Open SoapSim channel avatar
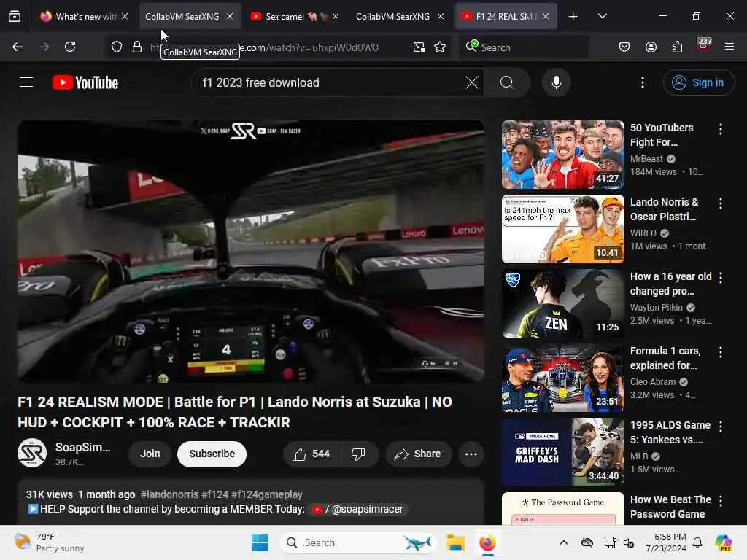This screenshot has width=747, height=560. click(x=32, y=453)
